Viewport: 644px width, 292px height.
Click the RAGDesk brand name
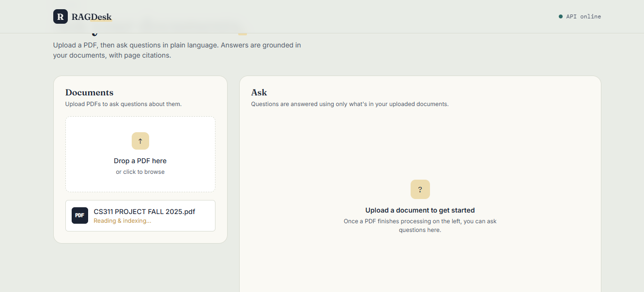click(x=92, y=17)
